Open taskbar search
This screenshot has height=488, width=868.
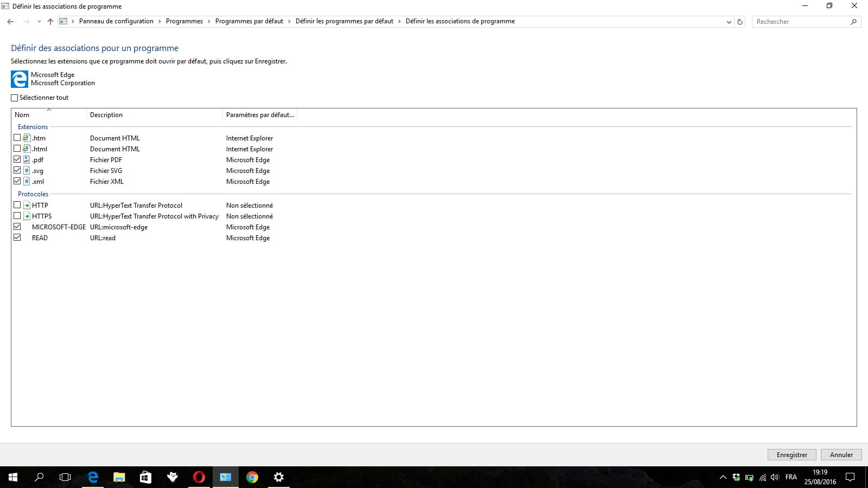(x=39, y=477)
